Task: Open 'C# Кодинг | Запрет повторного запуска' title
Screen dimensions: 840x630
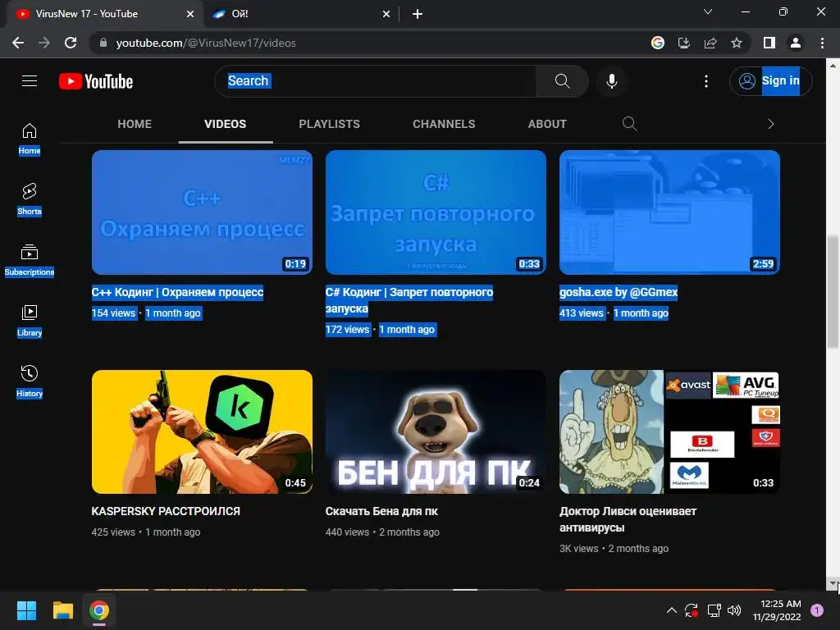Action: 409,300
